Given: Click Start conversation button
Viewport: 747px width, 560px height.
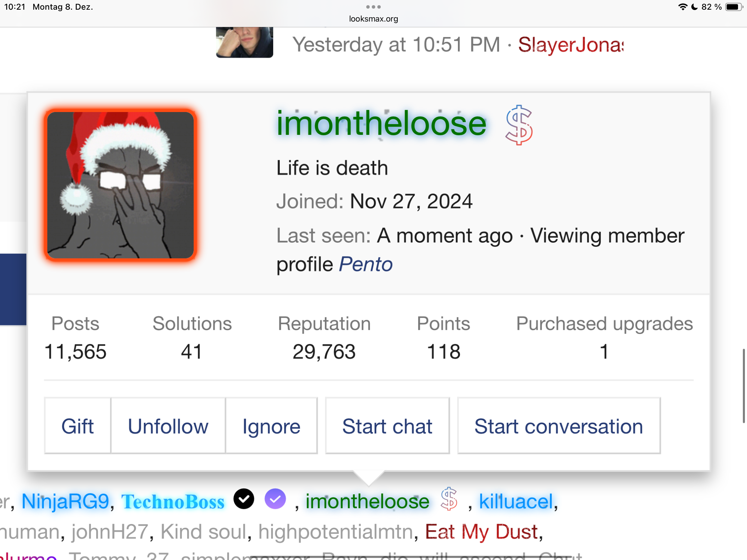Looking at the screenshot, I should click(x=559, y=426).
